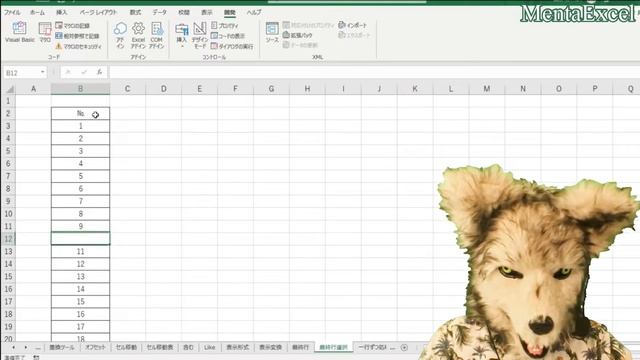Screen dimensions: 640x360
Task: Select row 5 header
Action: point(8,151)
